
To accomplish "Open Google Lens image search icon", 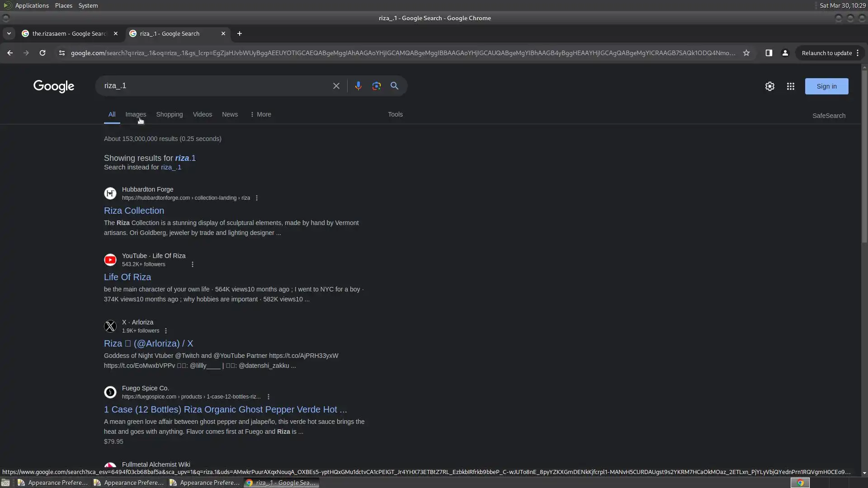I will (x=376, y=86).
